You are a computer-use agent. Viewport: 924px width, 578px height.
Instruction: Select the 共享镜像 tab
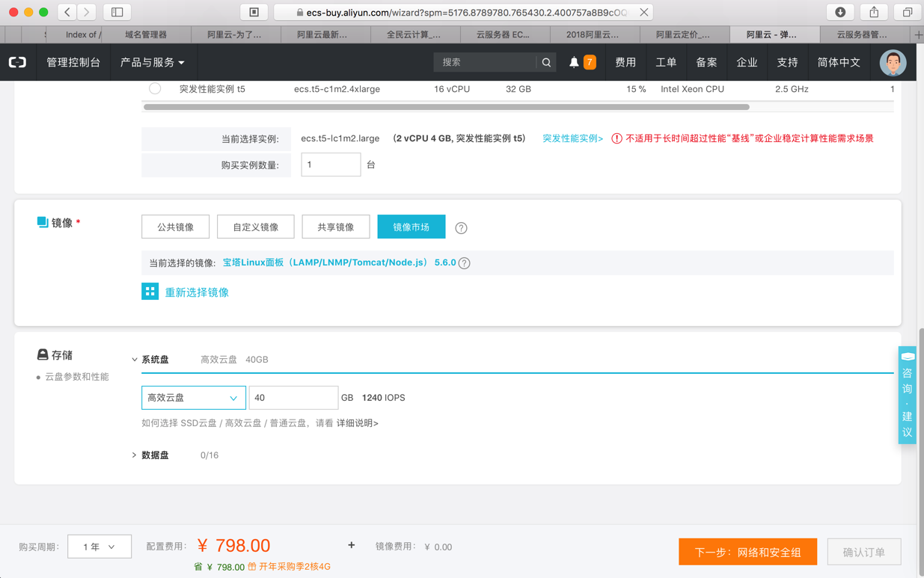[x=335, y=227]
